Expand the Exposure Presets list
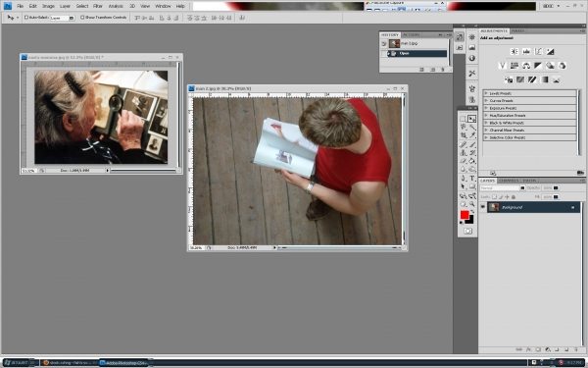The image size is (588, 368). click(x=486, y=108)
